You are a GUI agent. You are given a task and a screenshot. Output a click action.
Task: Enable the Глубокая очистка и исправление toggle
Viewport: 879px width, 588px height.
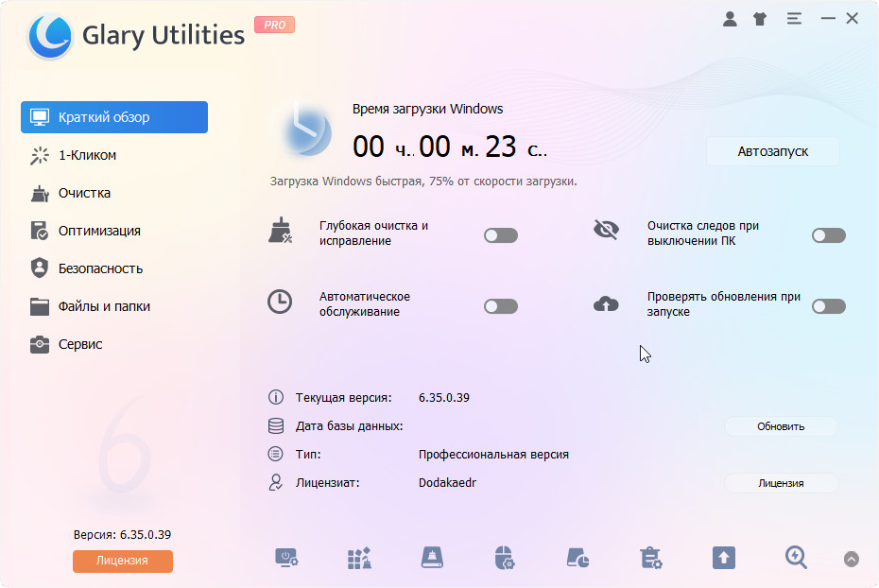pos(500,234)
